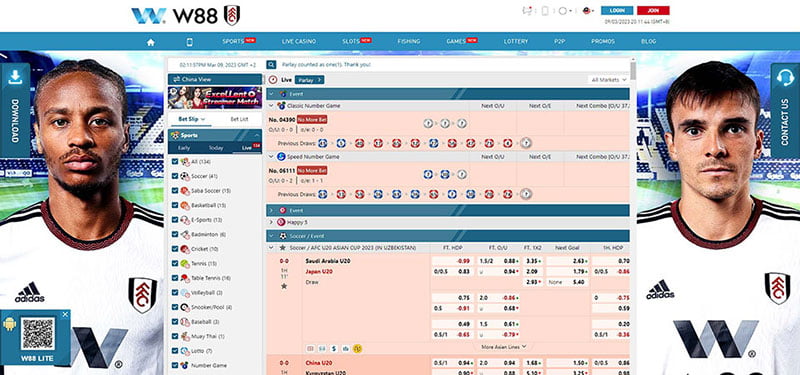Switch to China View
800x375 pixels.
215,79
